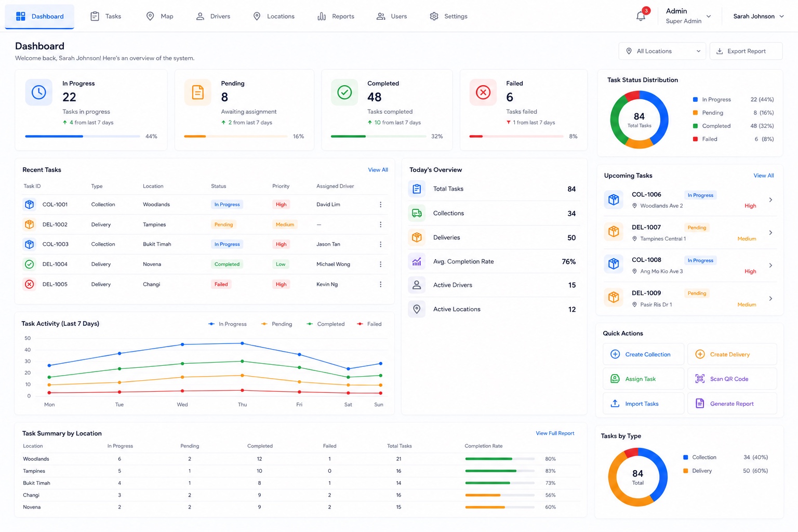Screen dimensions: 798x532
Task: Toggle Failed series in activity legend
Action: (369, 324)
